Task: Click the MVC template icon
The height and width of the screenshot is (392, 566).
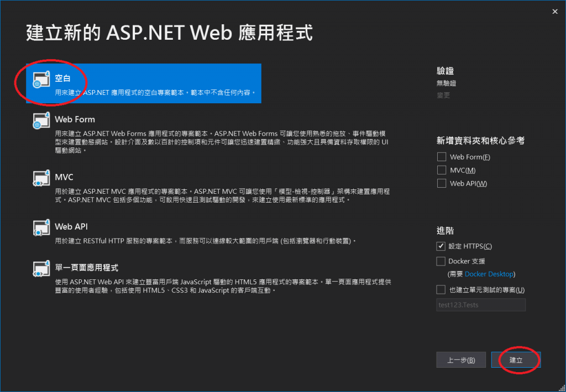Action: point(41,178)
